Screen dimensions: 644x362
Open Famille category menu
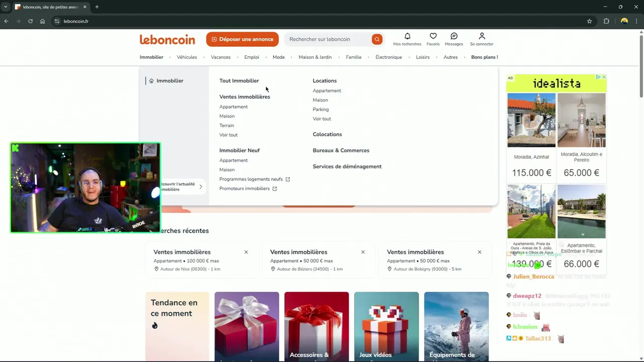click(354, 57)
